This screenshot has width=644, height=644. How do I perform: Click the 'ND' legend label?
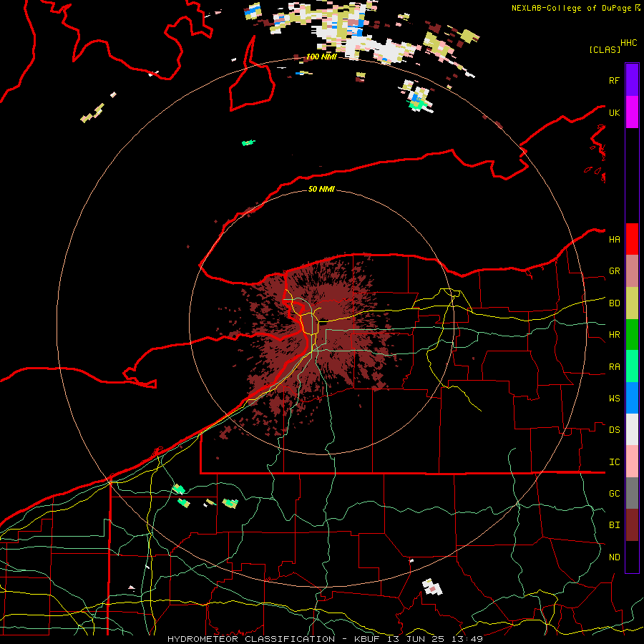tap(615, 557)
